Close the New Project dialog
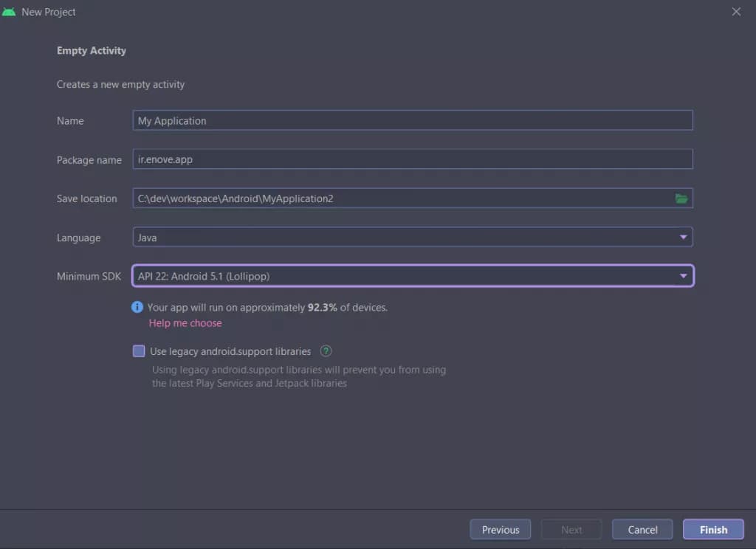Image resolution: width=756 pixels, height=549 pixels. [736, 12]
